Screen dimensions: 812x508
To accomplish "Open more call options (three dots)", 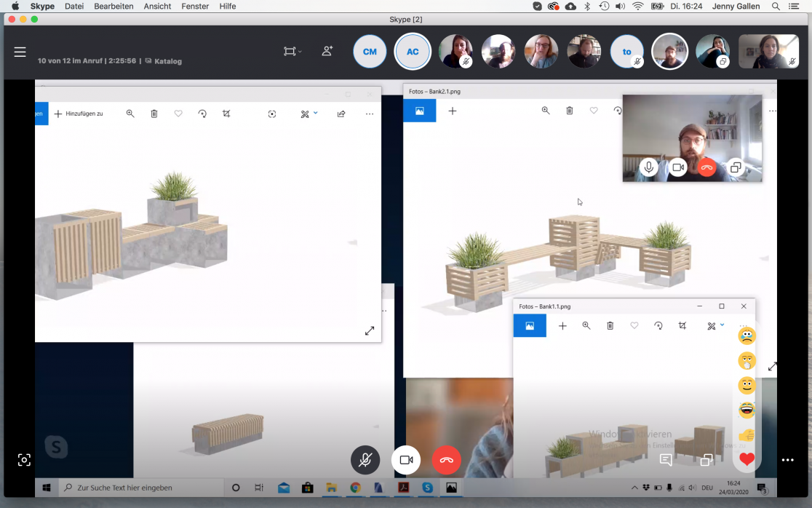I will pyautogui.click(x=787, y=460).
